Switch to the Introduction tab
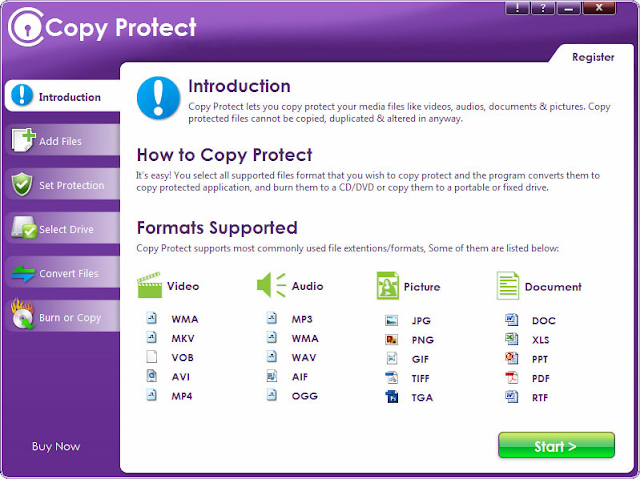Screen dimensions: 640x479 [62, 96]
